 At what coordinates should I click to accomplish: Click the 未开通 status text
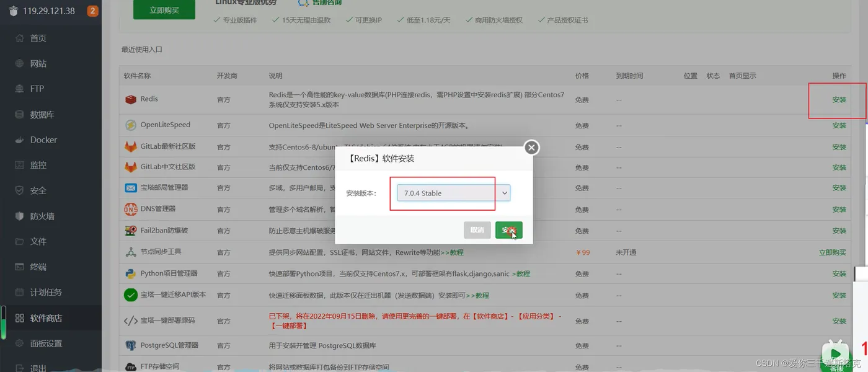point(626,252)
